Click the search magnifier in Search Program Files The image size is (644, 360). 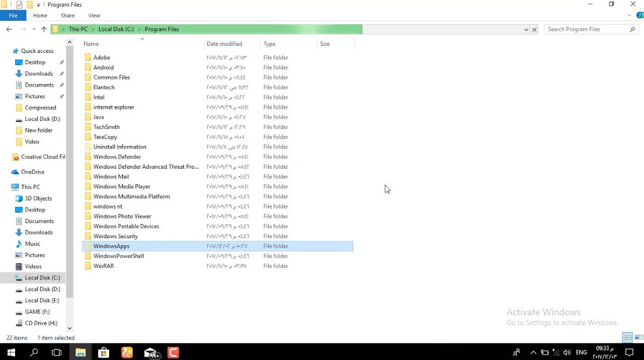(632, 29)
